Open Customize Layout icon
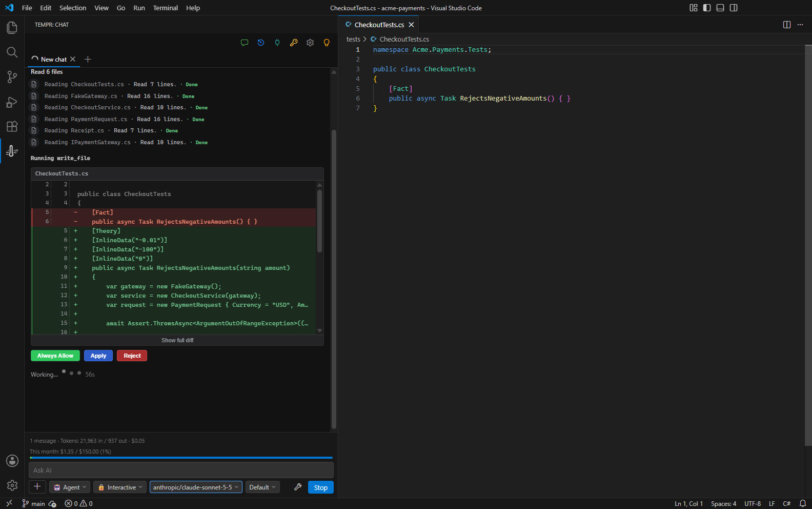Image resolution: width=812 pixels, height=509 pixels. point(694,8)
